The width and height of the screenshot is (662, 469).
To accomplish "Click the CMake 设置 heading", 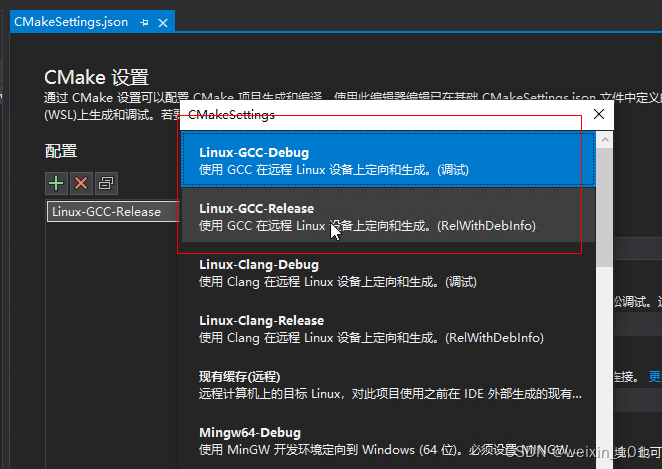I will click(96, 78).
